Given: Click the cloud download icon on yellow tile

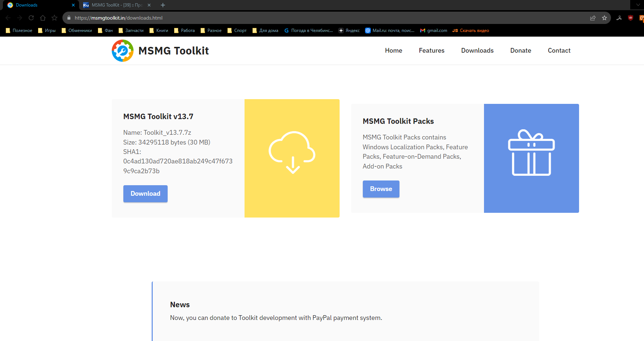Looking at the screenshot, I should 292,153.
